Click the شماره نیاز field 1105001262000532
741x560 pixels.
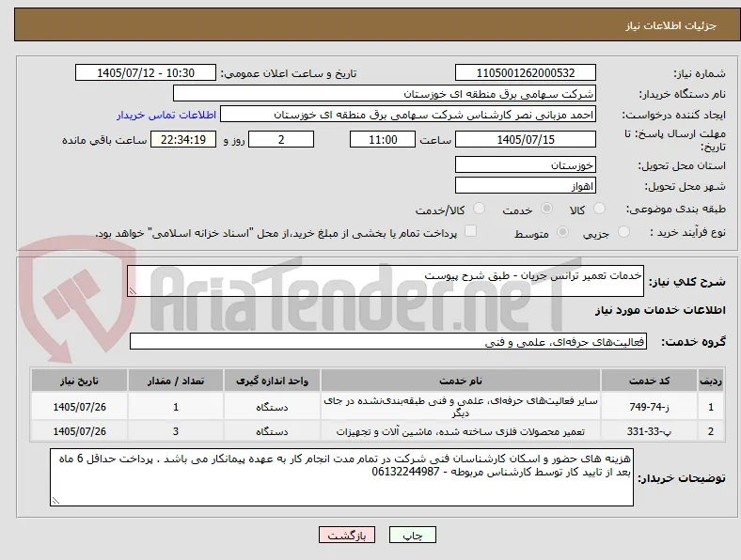pos(526,72)
